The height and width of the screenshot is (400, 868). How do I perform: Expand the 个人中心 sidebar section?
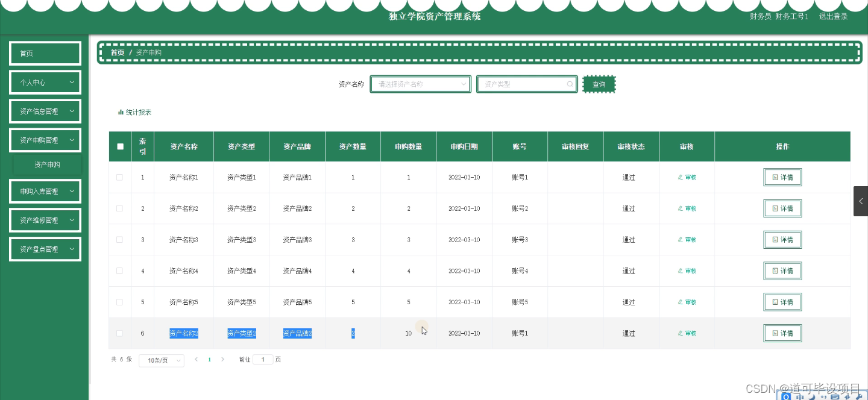(45, 82)
